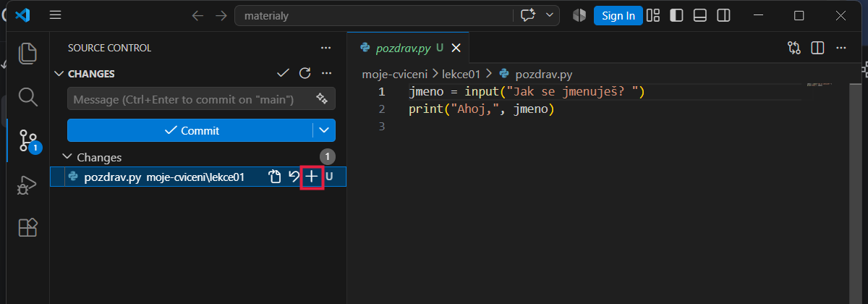The width and height of the screenshot is (868, 304).
Task: Click the blue Commit button
Action: click(190, 130)
